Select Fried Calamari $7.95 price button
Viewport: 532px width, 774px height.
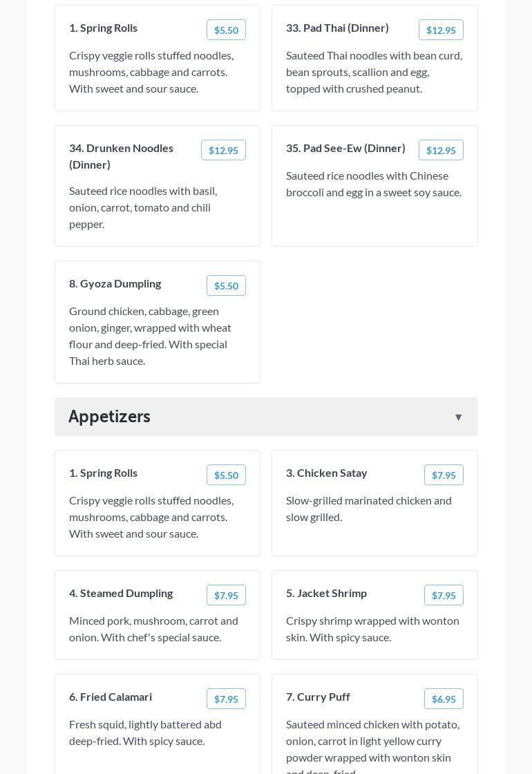(226, 699)
